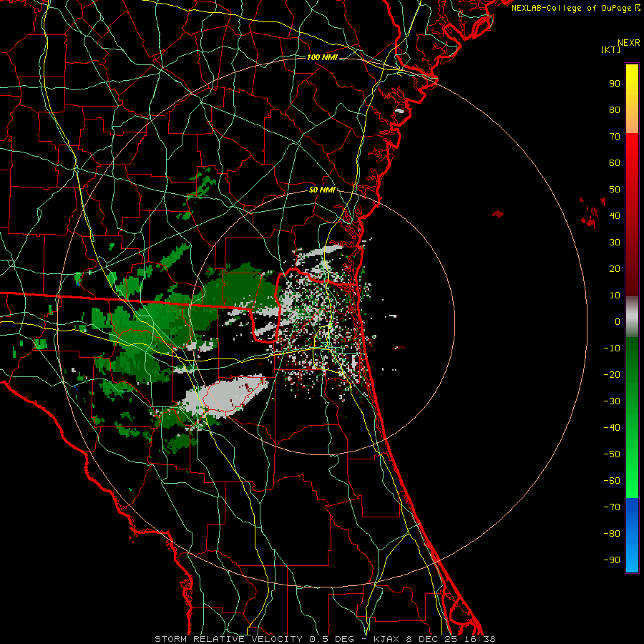The width and height of the screenshot is (644, 644).
Task: Click the 0 value on the velocity scale
Action: pyautogui.click(x=618, y=321)
